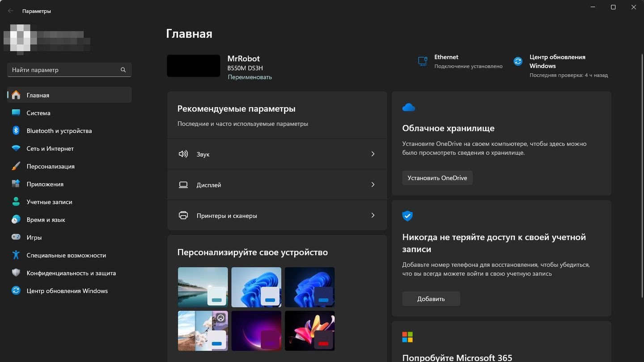The image size is (644, 362).
Task: Apply the blossom slideshow theme thumbnail
Action: point(203,331)
